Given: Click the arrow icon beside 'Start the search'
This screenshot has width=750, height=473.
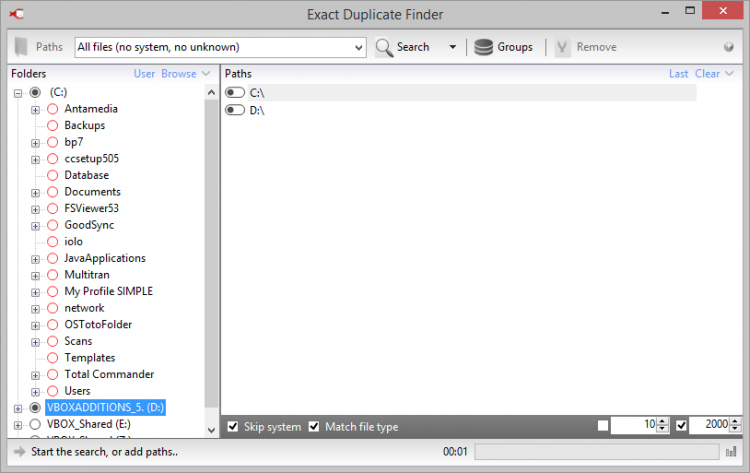Looking at the screenshot, I should point(19,451).
